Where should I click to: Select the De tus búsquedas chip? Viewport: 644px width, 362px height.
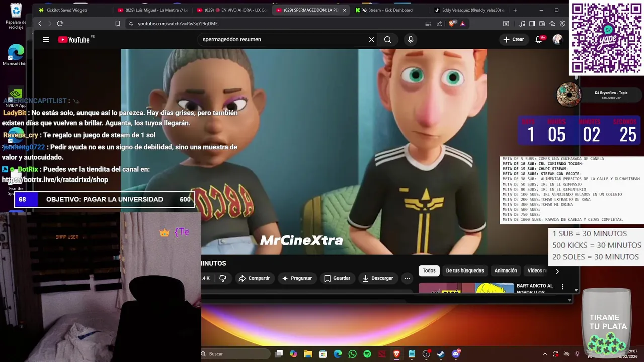465,270
